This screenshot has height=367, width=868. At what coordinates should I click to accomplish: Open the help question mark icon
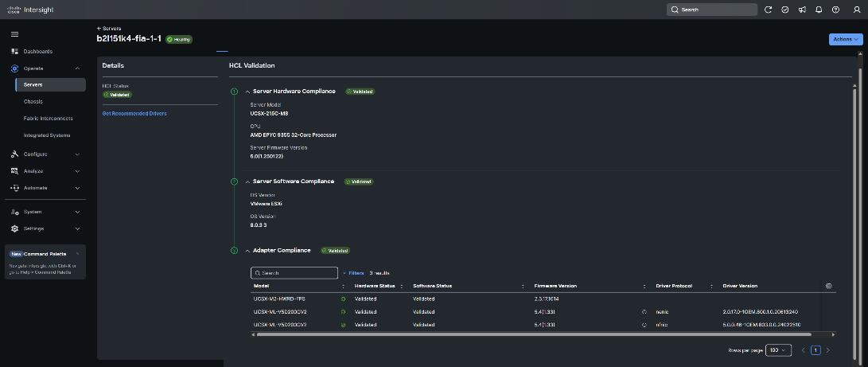click(836, 10)
